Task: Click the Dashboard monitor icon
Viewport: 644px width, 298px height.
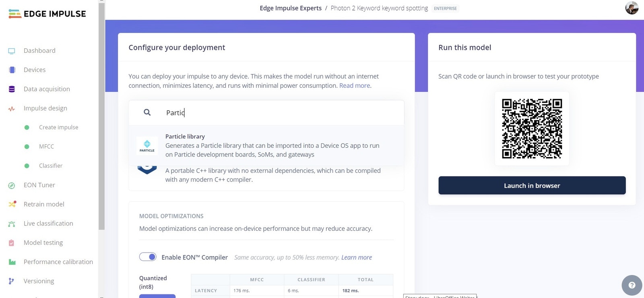Action: (12, 51)
